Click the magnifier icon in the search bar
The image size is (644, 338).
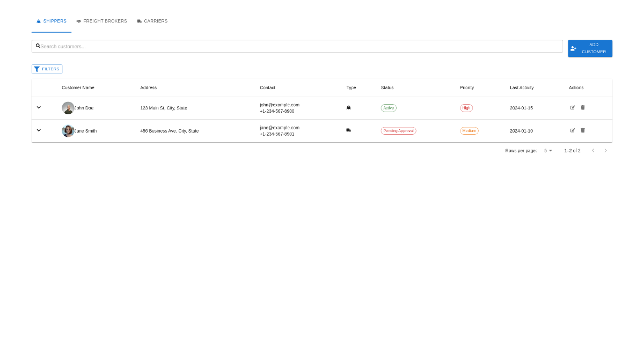coord(38,46)
